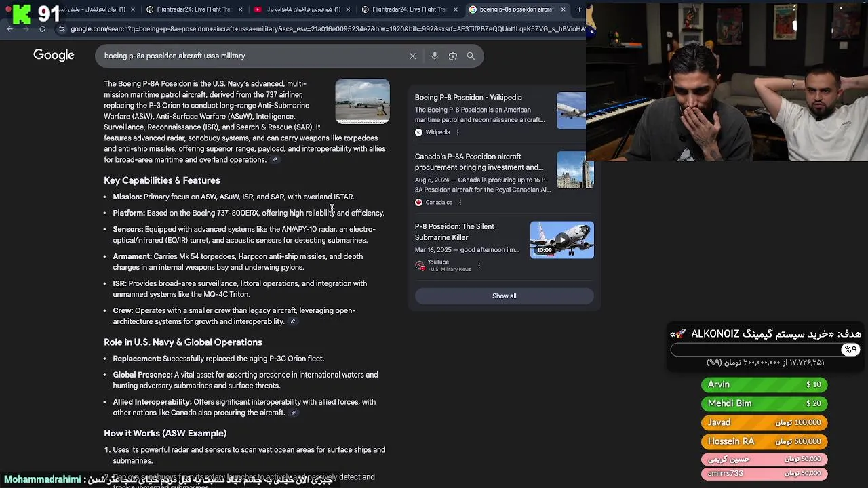Click the Wikipedia favicon under first result
Image resolution: width=868 pixels, height=488 pixels.
tap(418, 132)
